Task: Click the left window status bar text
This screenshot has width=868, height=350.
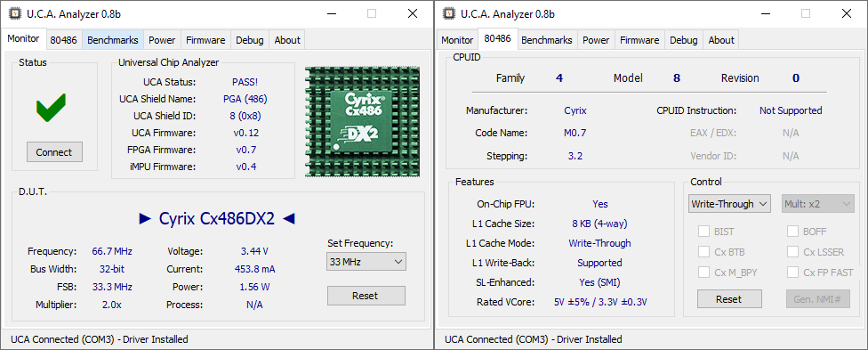Action: [x=100, y=339]
